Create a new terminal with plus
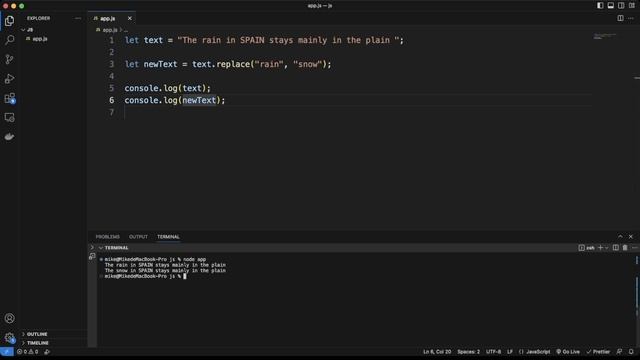 click(600, 248)
